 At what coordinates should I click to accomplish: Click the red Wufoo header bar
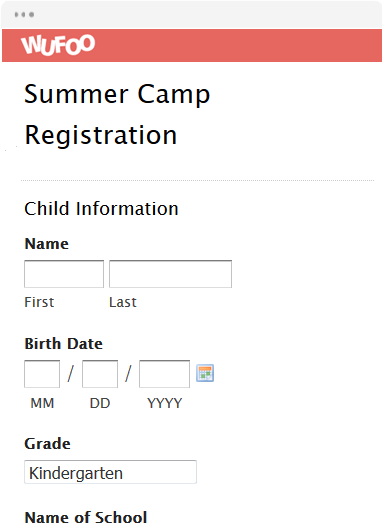coord(192,45)
